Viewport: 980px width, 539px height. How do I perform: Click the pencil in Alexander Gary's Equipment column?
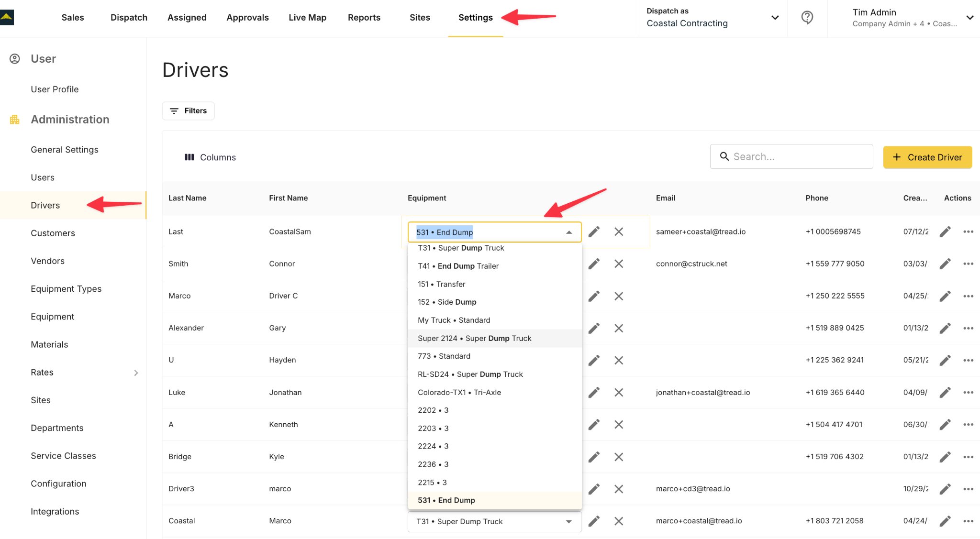coord(594,328)
